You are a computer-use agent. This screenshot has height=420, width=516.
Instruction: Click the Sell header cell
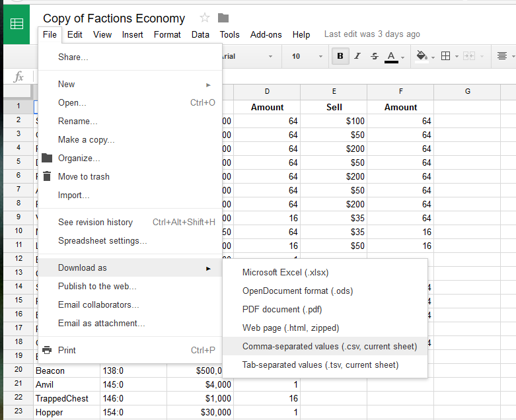click(x=334, y=107)
